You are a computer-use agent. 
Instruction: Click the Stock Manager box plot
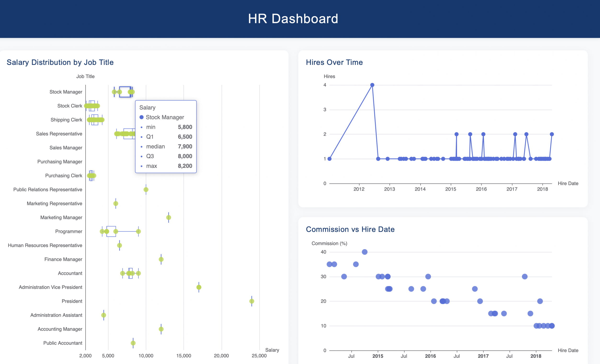(x=126, y=92)
